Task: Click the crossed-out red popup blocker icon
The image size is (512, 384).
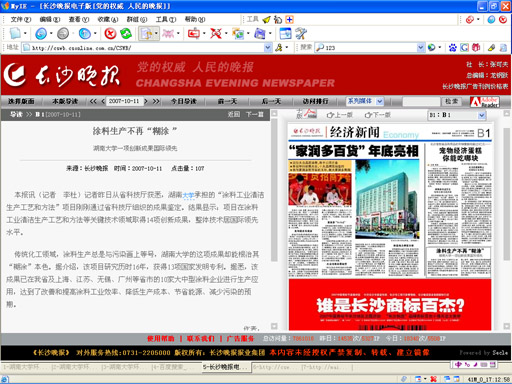Action: click(x=216, y=33)
